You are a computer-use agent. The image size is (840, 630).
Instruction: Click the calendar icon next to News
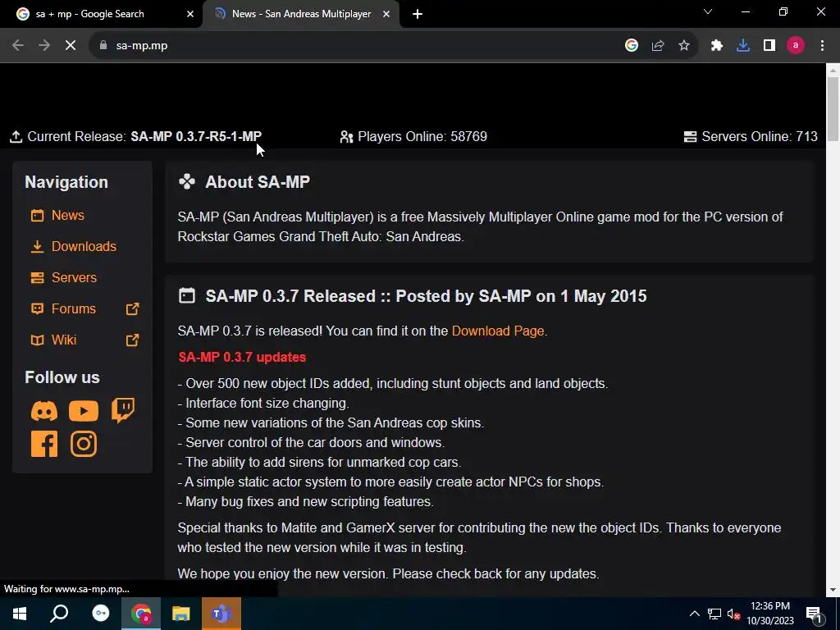(37, 216)
